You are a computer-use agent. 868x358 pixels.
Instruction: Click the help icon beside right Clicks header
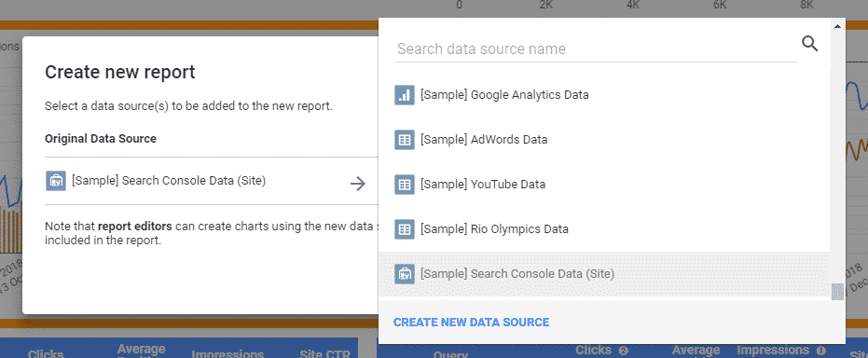pos(623,351)
